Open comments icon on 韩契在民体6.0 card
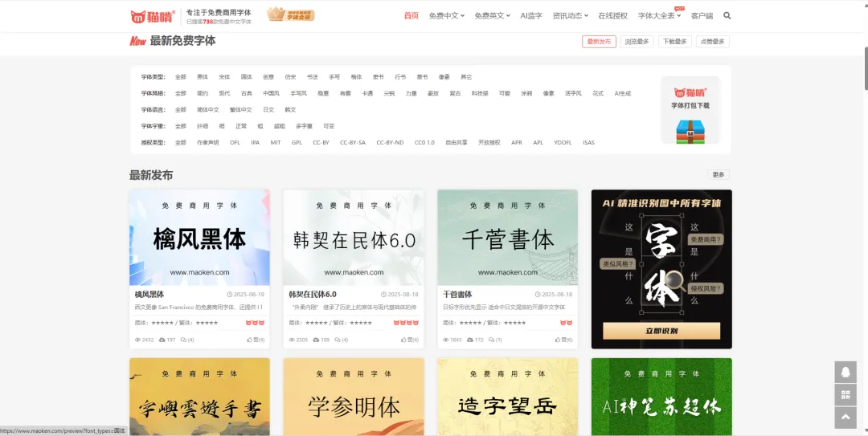 pos(338,340)
